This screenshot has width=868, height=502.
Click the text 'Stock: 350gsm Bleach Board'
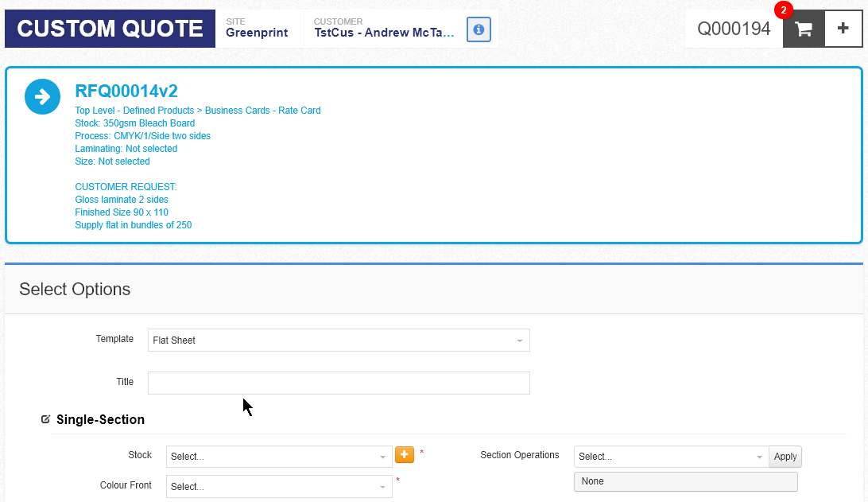[x=135, y=123]
